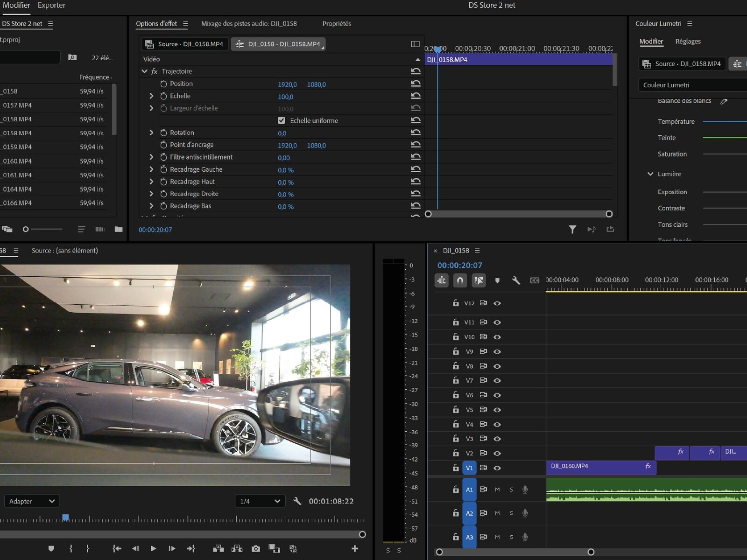The height and width of the screenshot is (560, 747).
Task: Toggle track V1 visibility eye
Action: tap(497, 468)
